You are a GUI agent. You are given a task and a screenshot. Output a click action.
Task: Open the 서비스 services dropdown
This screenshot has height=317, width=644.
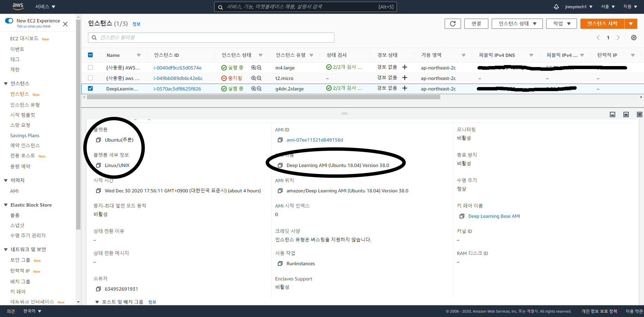click(45, 7)
